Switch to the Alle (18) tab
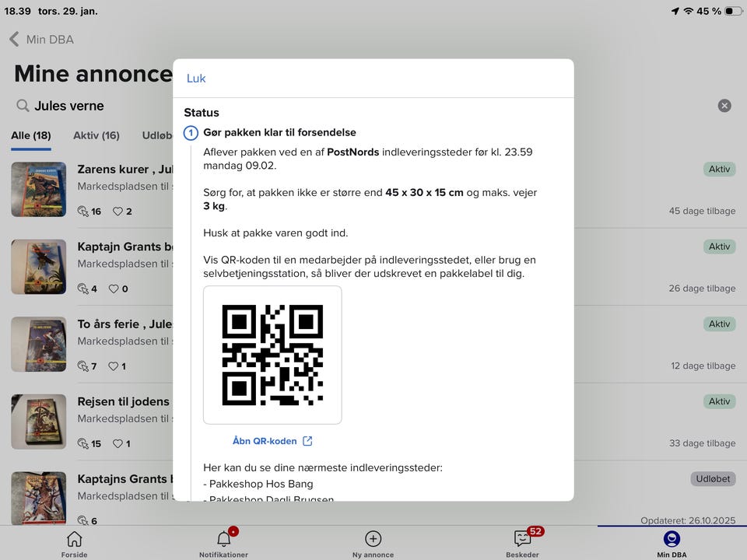The width and height of the screenshot is (747, 560). pyautogui.click(x=31, y=135)
